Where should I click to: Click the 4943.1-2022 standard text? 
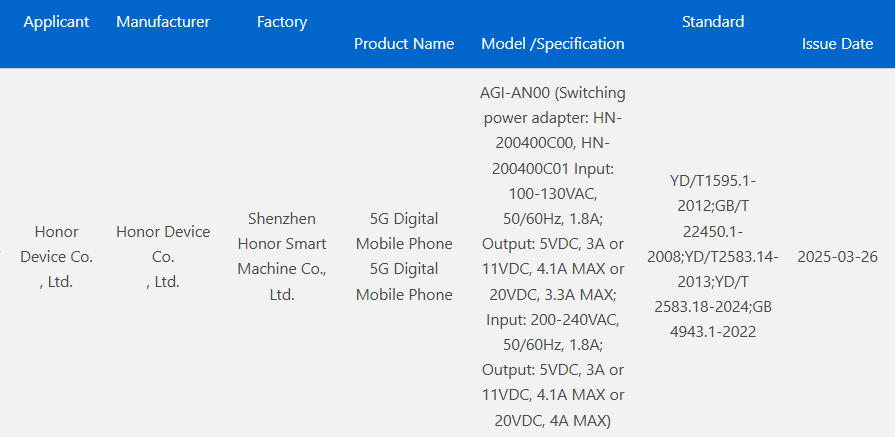click(713, 332)
